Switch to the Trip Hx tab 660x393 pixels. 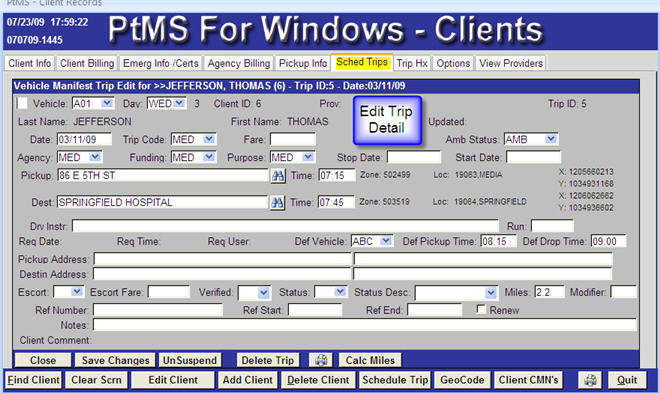click(412, 63)
